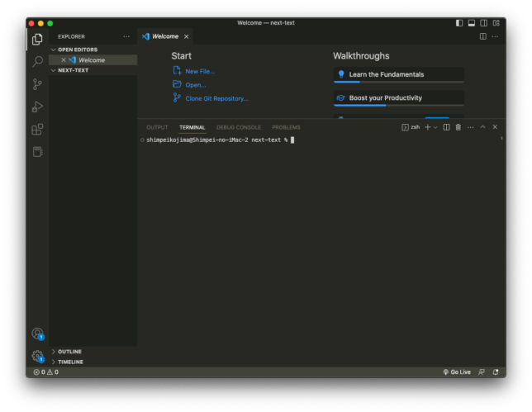This screenshot has height=412, width=532.
Task: Toggle secondary side bar layout icon
Action: click(x=483, y=23)
